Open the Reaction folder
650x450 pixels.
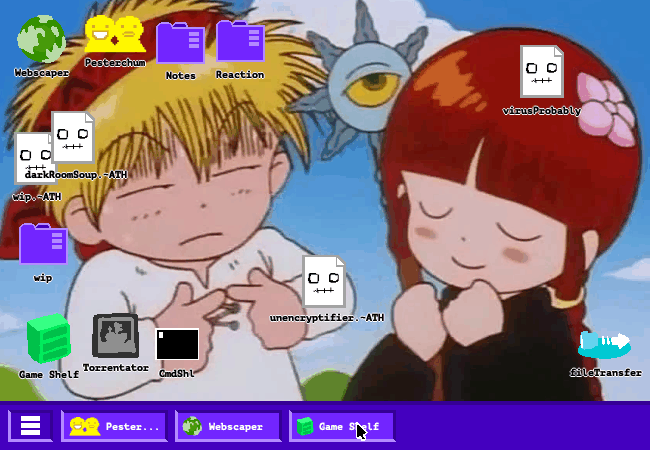(240, 41)
